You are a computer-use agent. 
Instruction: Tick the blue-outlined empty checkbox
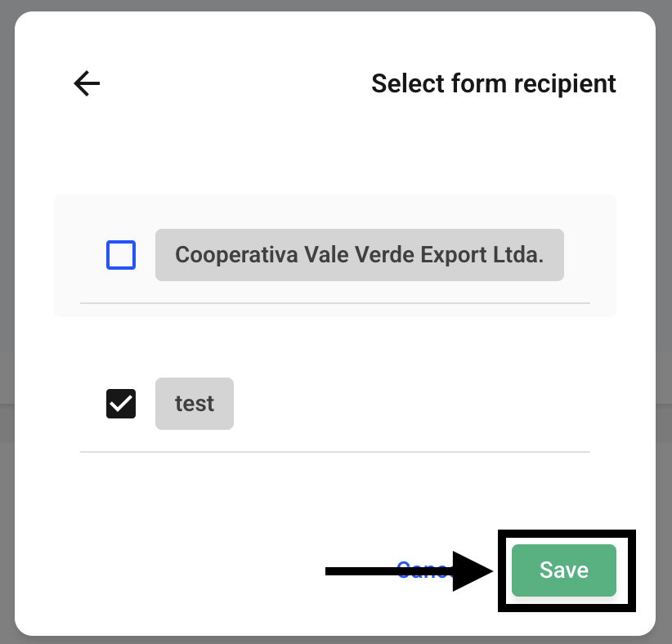(x=121, y=255)
